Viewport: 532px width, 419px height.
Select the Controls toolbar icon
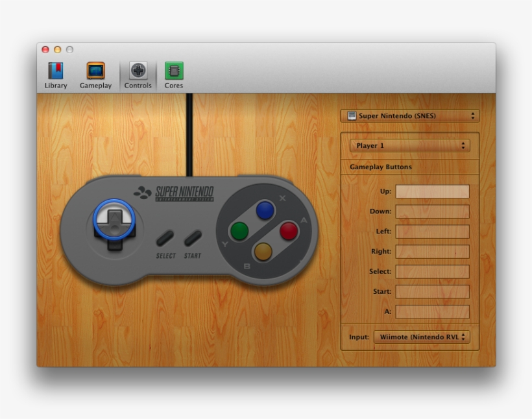[138, 73]
